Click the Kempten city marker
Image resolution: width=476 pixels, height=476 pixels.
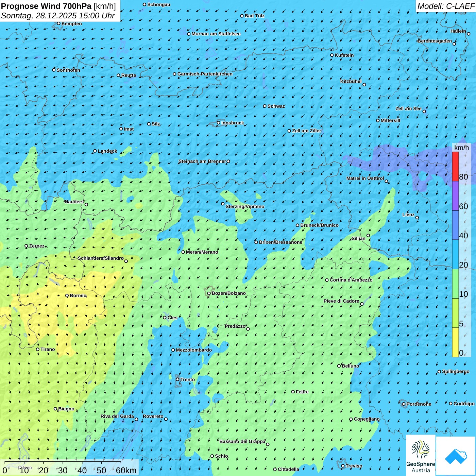pos(58,23)
